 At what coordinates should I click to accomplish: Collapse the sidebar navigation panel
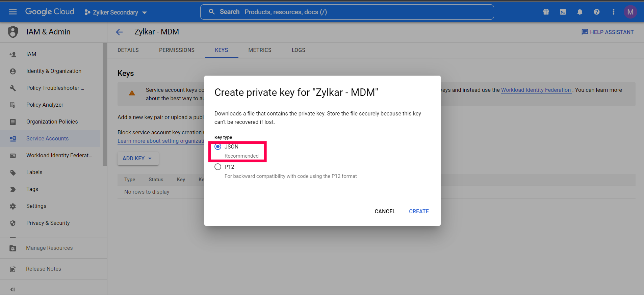[x=12, y=289]
